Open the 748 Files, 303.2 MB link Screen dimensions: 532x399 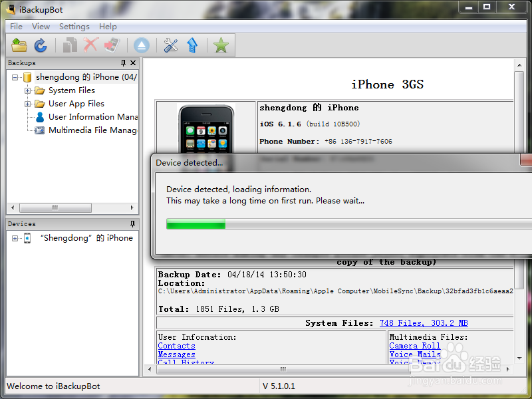click(x=424, y=323)
